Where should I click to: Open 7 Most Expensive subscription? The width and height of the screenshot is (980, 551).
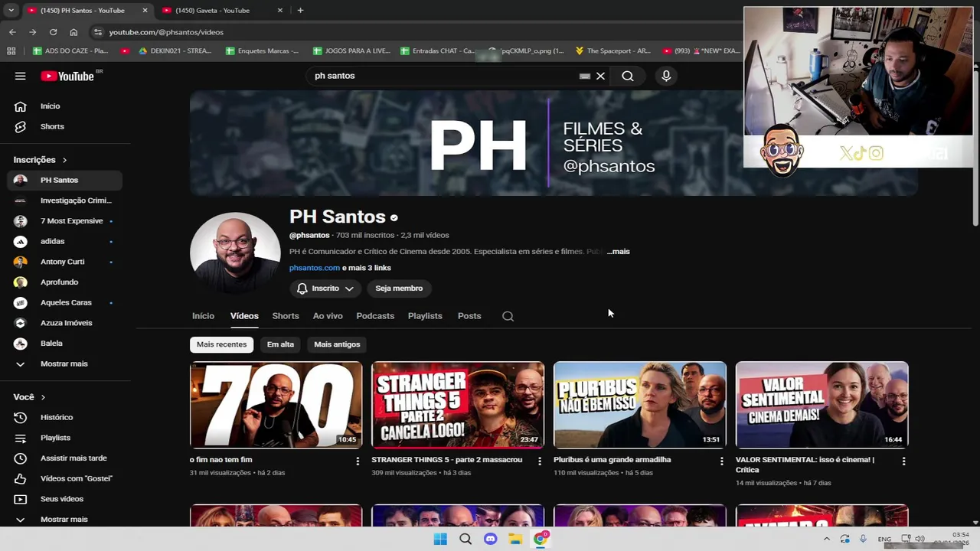click(x=65, y=220)
